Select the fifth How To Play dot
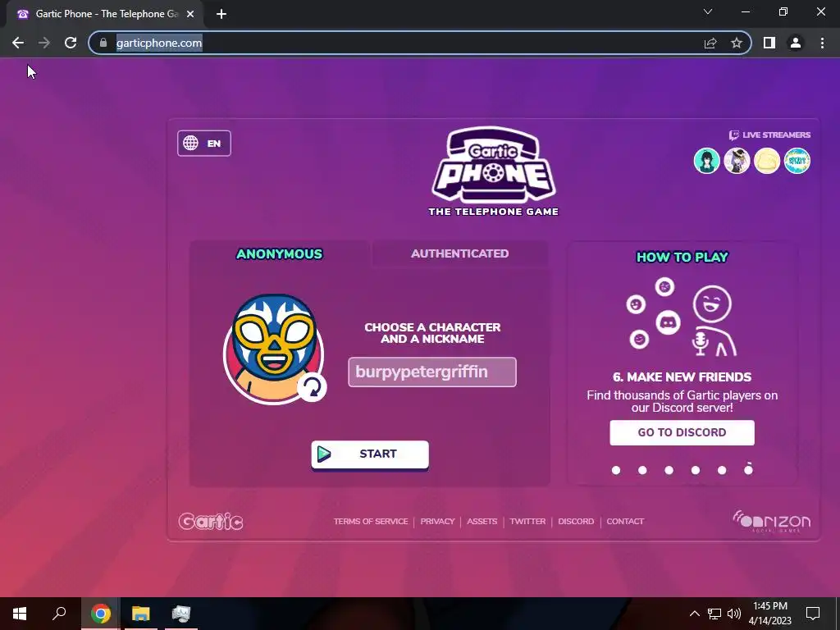This screenshot has height=630, width=840. (722, 470)
